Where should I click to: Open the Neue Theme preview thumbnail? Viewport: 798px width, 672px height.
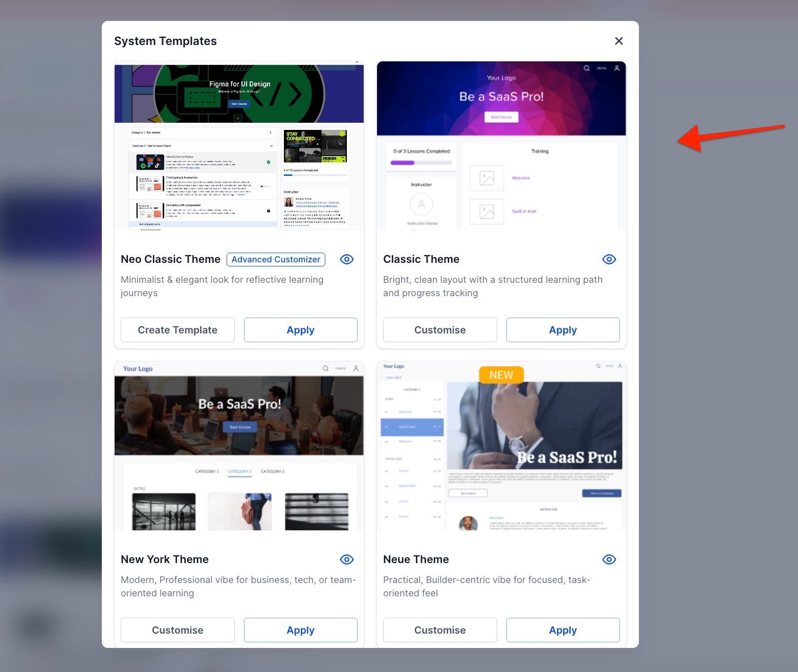(x=501, y=446)
